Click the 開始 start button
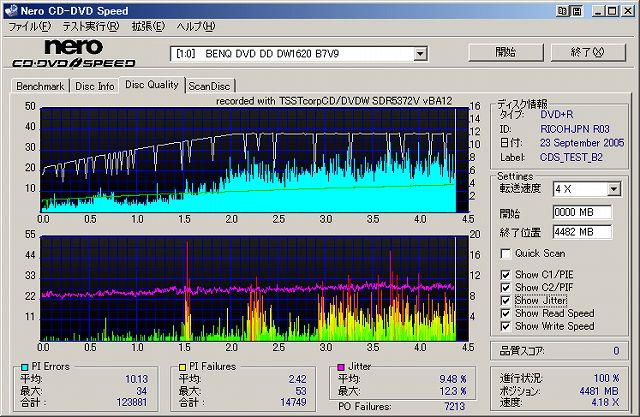This screenshot has height=417, width=640. click(506, 53)
